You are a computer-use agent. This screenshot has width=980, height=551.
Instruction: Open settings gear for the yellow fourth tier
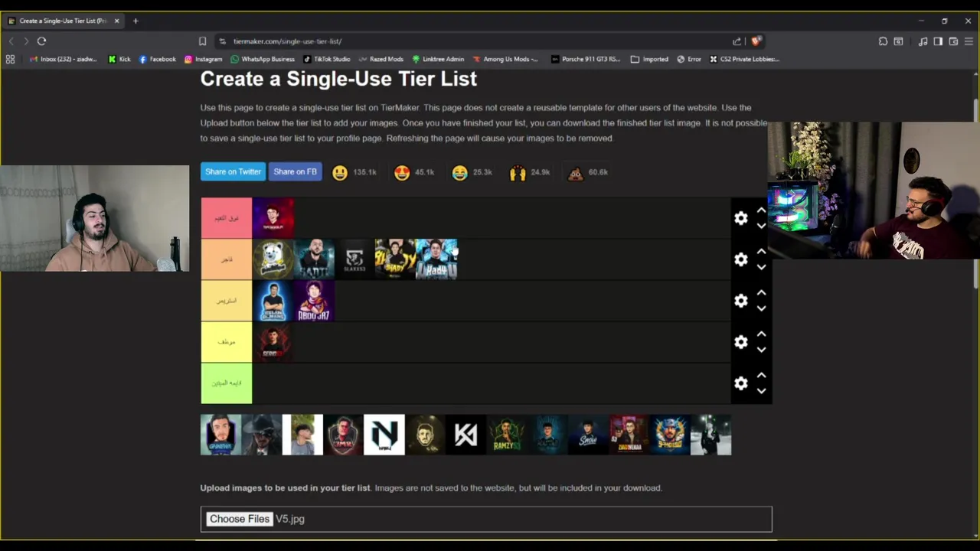coord(740,343)
